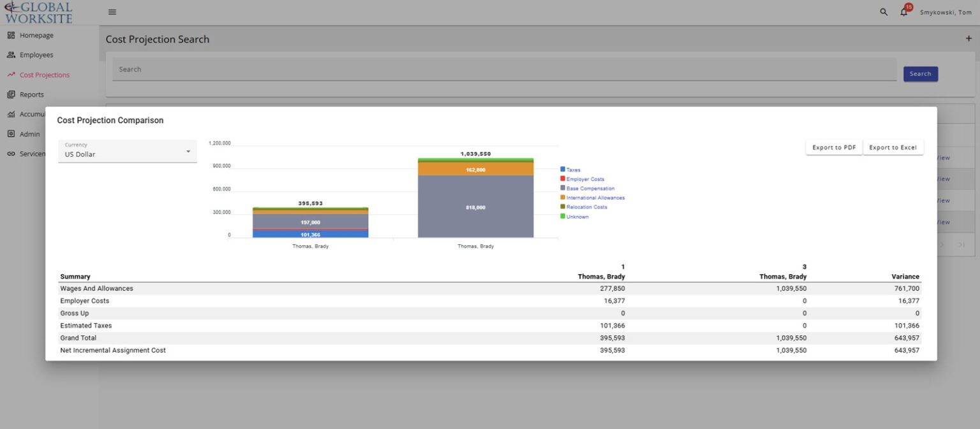Open user menu Smykowski, Tom
Image resolution: width=980 pixels, height=429 pixels.
tap(946, 12)
